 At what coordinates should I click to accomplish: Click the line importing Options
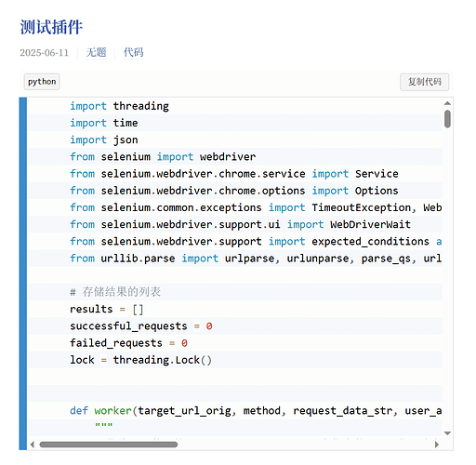coord(234,191)
